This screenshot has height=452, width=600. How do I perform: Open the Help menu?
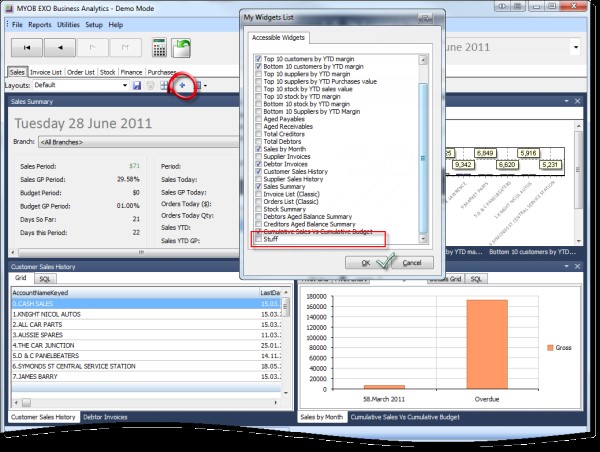tap(116, 25)
